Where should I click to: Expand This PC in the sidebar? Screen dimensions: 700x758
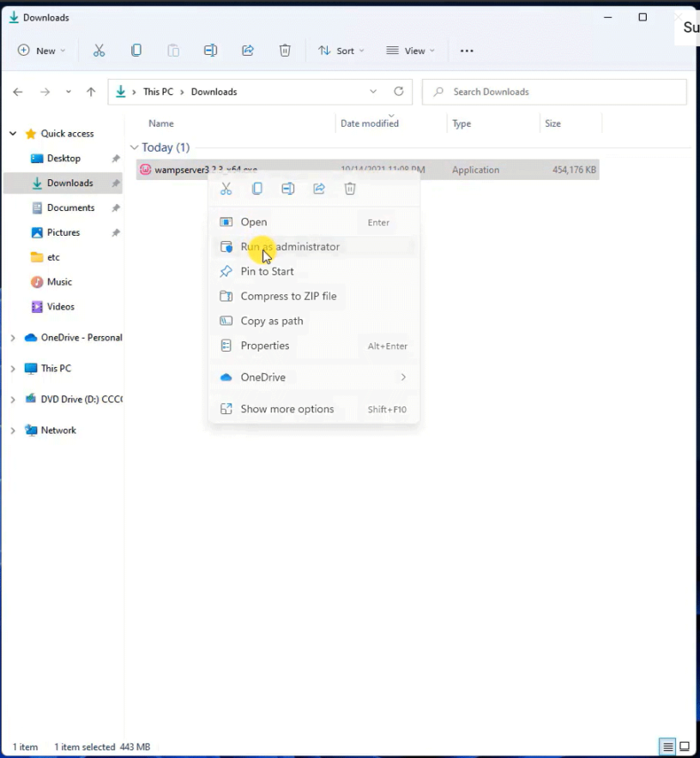[13, 369]
